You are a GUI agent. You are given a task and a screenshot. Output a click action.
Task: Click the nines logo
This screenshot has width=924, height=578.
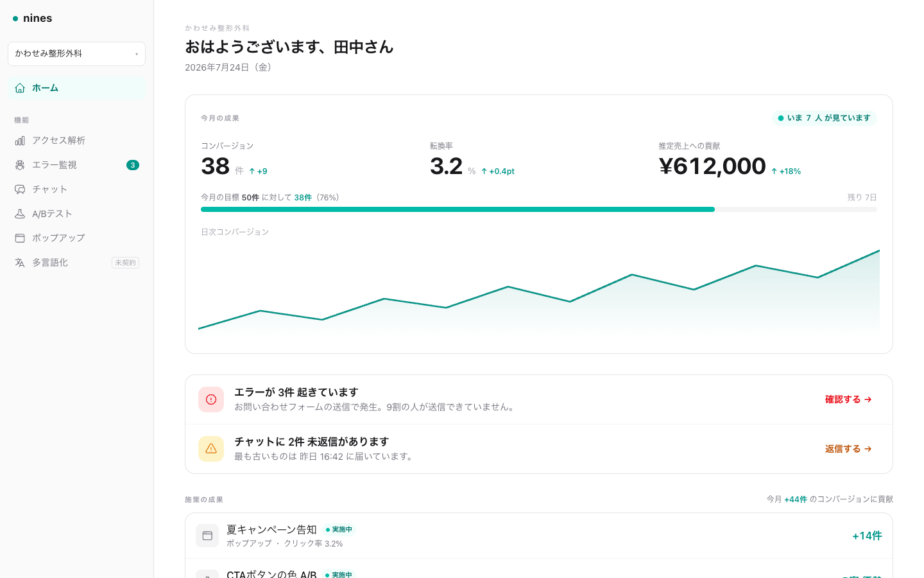[x=33, y=19]
